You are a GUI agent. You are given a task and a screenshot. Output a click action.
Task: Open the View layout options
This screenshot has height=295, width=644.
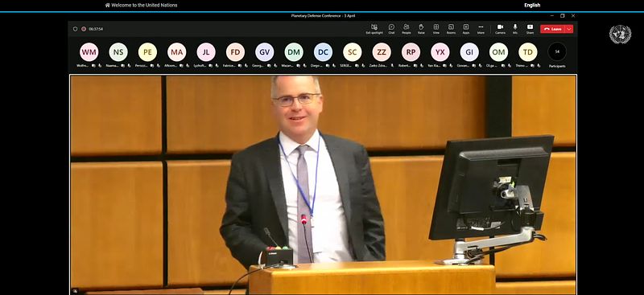[x=436, y=29]
